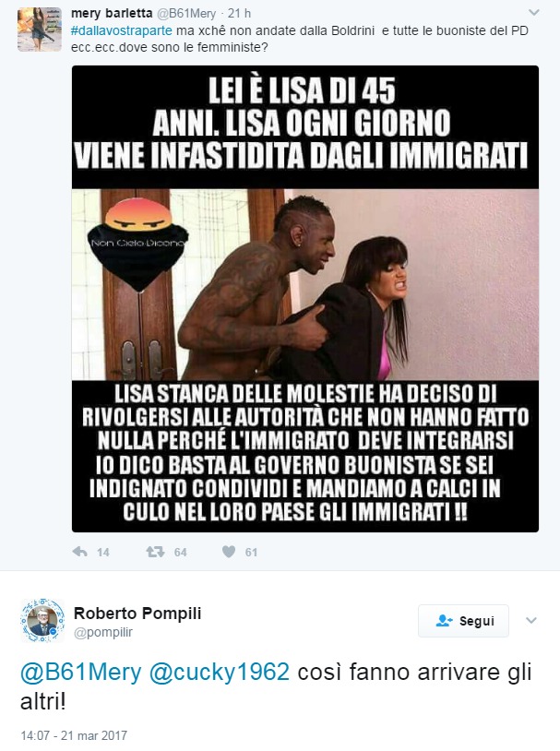Open the @pompilir handle
The width and height of the screenshot is (560, 751).
coord(103,632)
